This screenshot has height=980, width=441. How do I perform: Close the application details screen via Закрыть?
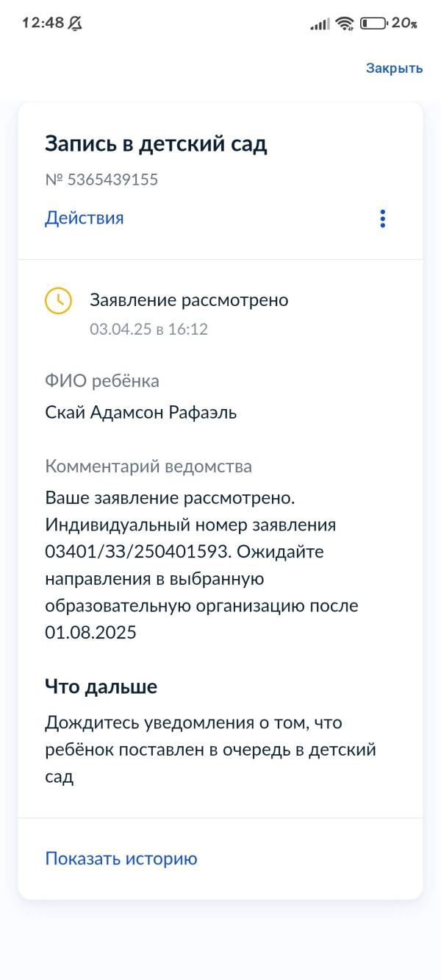click(395, 68)
